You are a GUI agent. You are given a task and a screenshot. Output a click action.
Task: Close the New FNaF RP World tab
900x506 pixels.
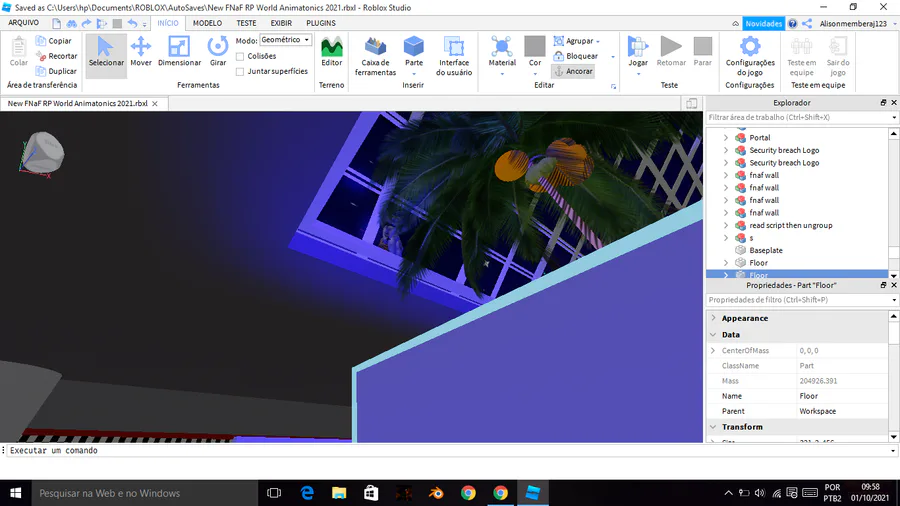point(154,104)
